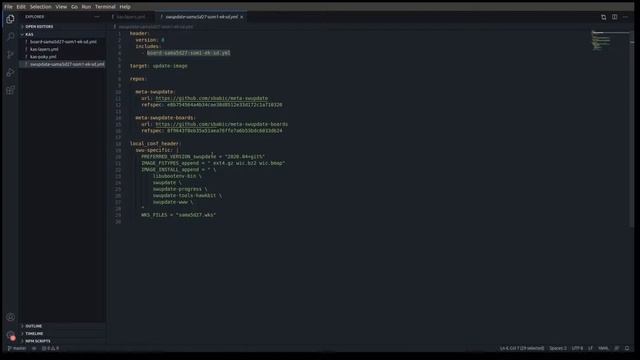Image resolution: width=640 pixels, height=360 pixels.
Task: Click the IMAGE_FSTYPES_append line
Action: [x=213, y=163]
